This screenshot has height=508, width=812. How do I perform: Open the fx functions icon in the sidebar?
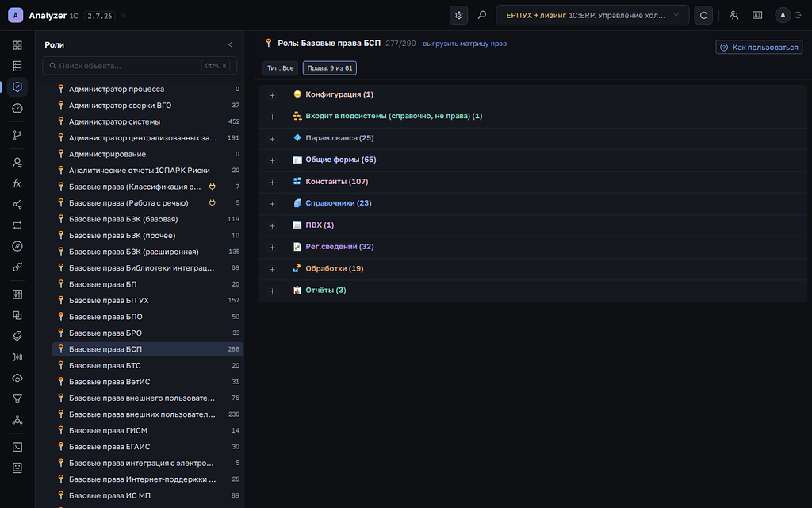[17, 183]
